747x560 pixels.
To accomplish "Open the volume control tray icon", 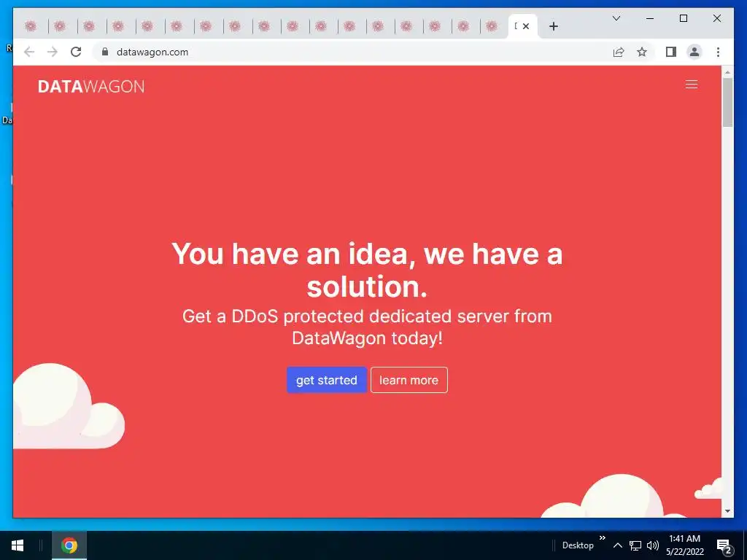I will coord(653,545).
